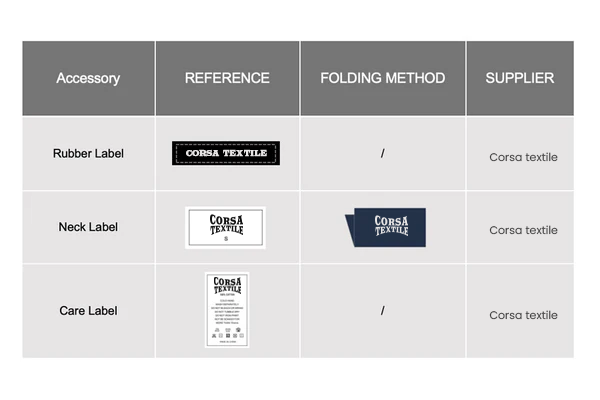Image resolution: width=600 pixels, height=400 pixels.
Task: Click the Corsa Textile logo atop the Care Label
Action: [x=227, y=285]
